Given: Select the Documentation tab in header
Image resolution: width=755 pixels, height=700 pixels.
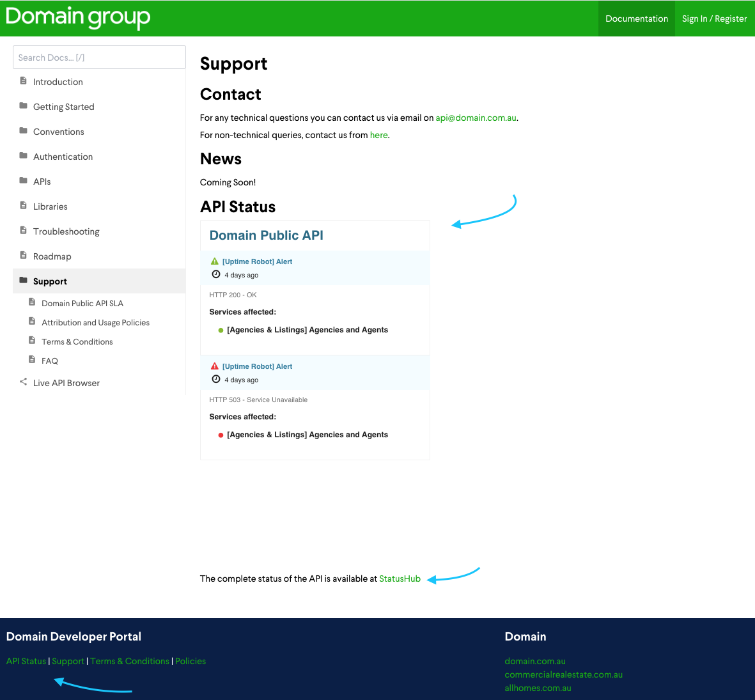Looking at the screenshot, I should 637,19.
